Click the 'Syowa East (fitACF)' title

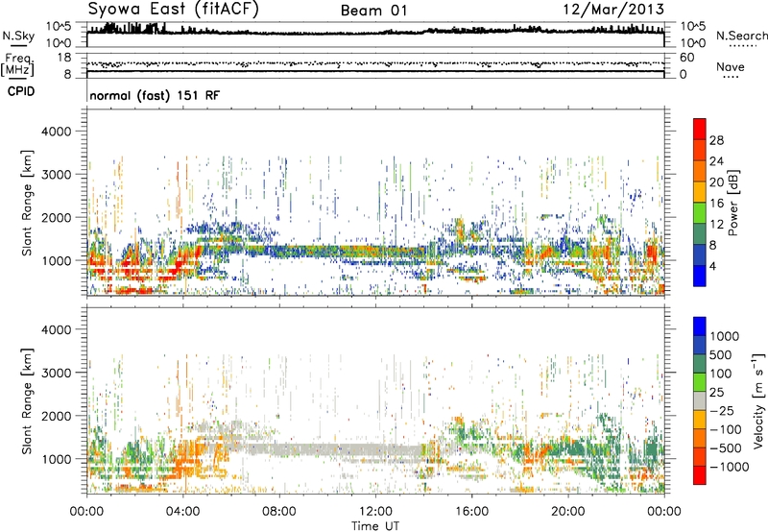[x=174, y=9]
